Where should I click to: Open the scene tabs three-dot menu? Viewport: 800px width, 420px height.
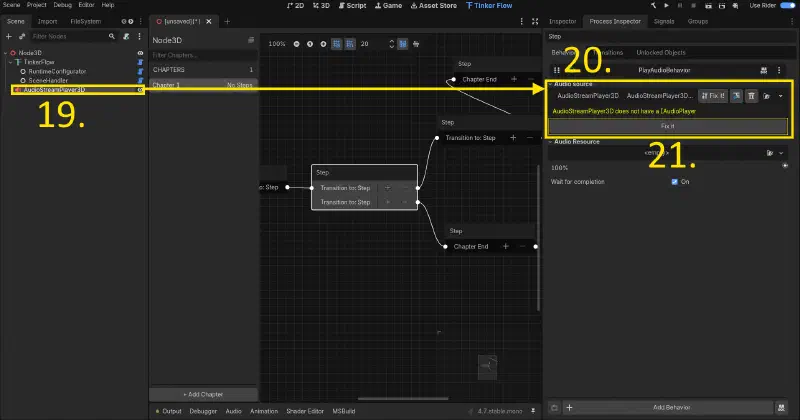(x=521, y=21)
